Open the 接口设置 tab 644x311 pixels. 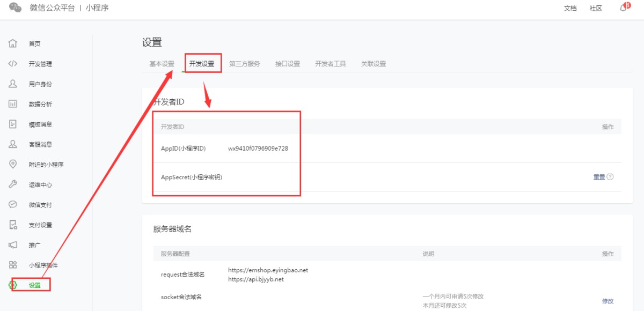point(287,64)
